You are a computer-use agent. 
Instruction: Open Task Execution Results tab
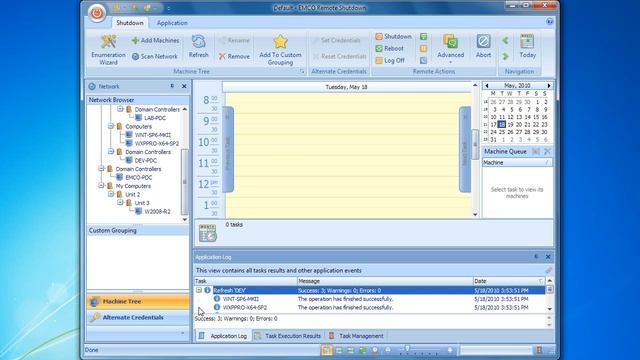pos(287,336)
